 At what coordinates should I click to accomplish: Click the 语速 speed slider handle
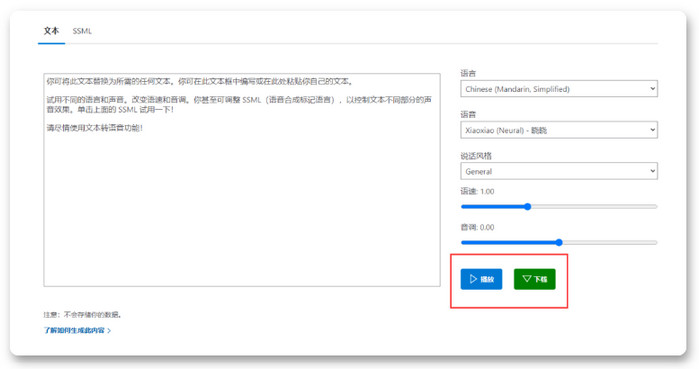tap(527, 206)
